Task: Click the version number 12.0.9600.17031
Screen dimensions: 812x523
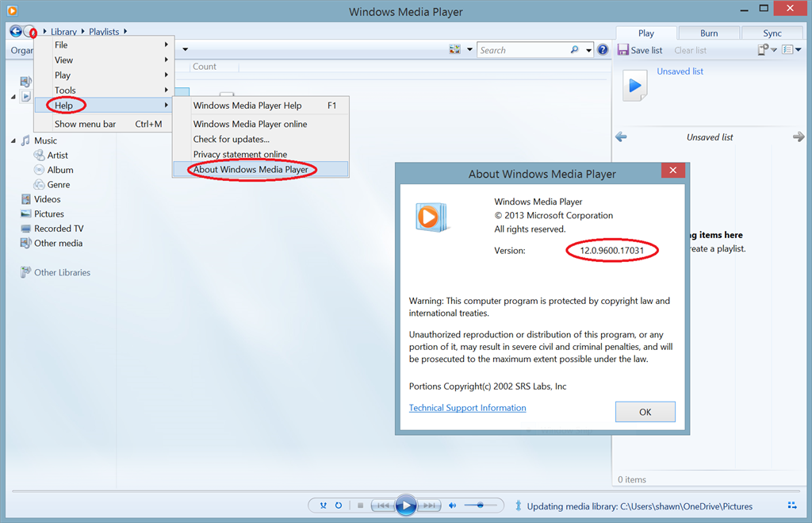Action: coord(611,250)
